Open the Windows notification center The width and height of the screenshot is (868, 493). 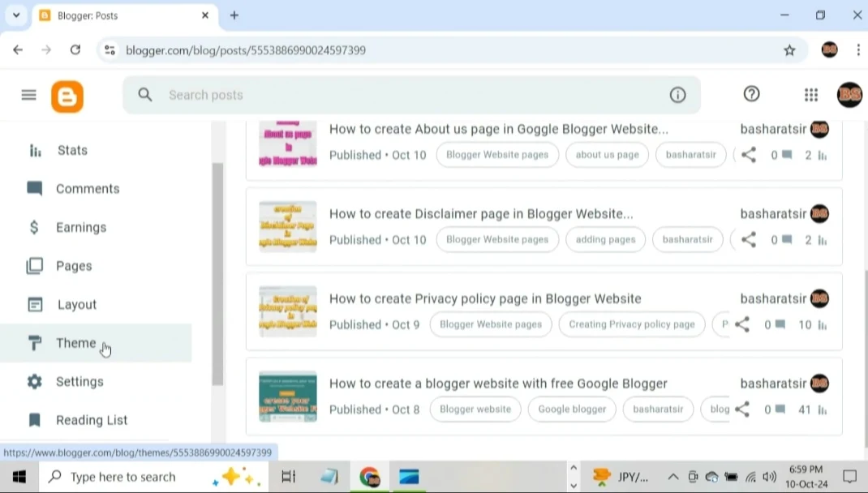tap(849, 477)
